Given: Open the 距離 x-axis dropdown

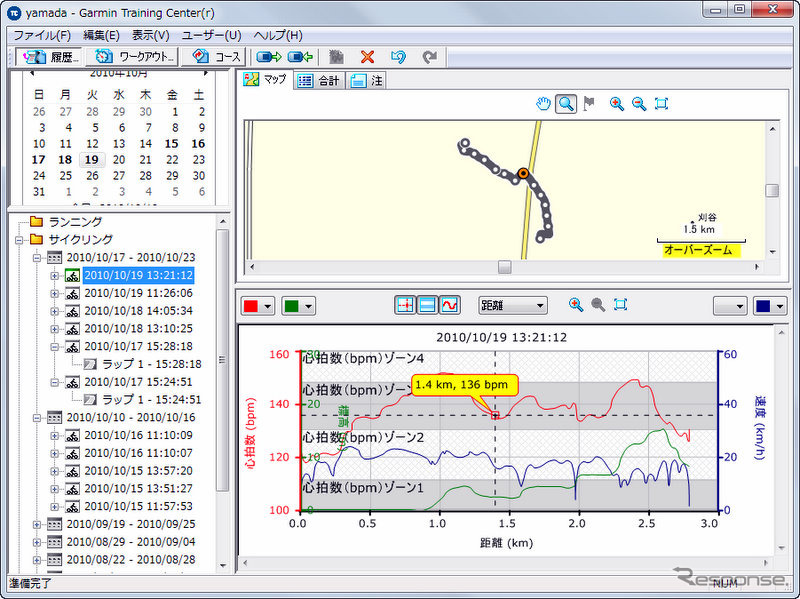Looking at the screenshot, I should tap(513, 306).
